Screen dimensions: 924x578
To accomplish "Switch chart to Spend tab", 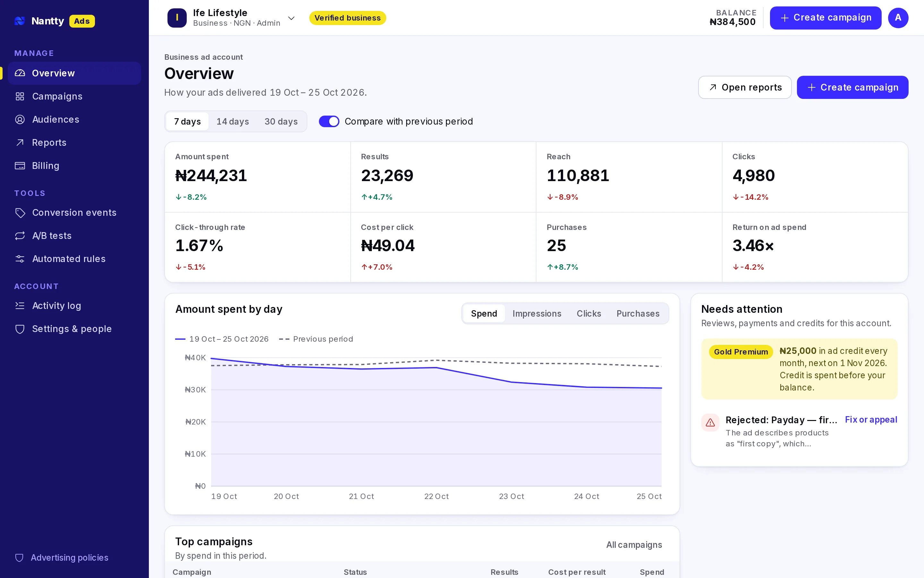I will (484, 313).
